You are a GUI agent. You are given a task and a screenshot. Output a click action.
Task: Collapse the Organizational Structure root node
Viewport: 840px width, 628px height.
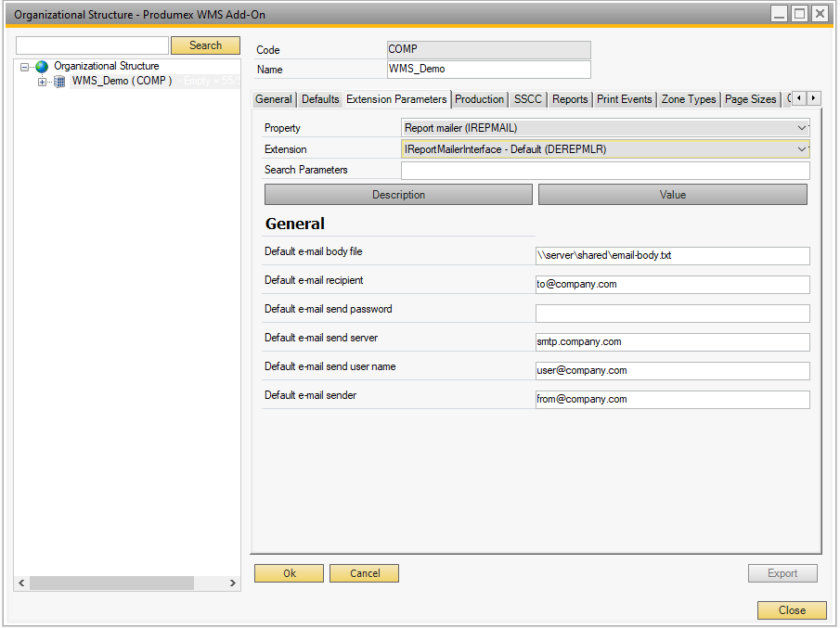pyautogui.click(x=25, y=67)
